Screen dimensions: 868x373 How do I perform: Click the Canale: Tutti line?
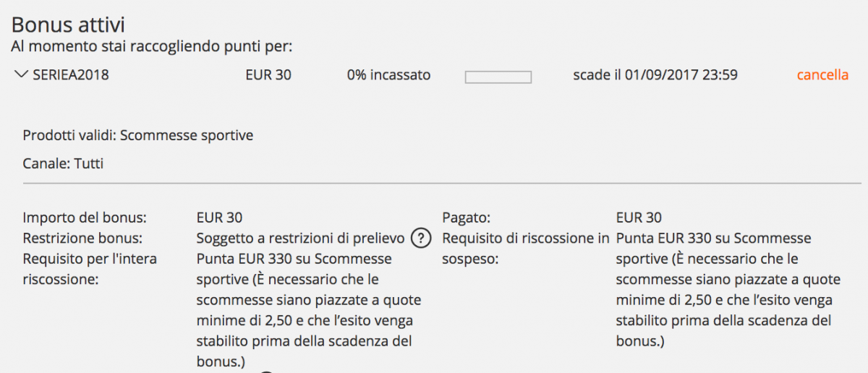pos(63,163)
